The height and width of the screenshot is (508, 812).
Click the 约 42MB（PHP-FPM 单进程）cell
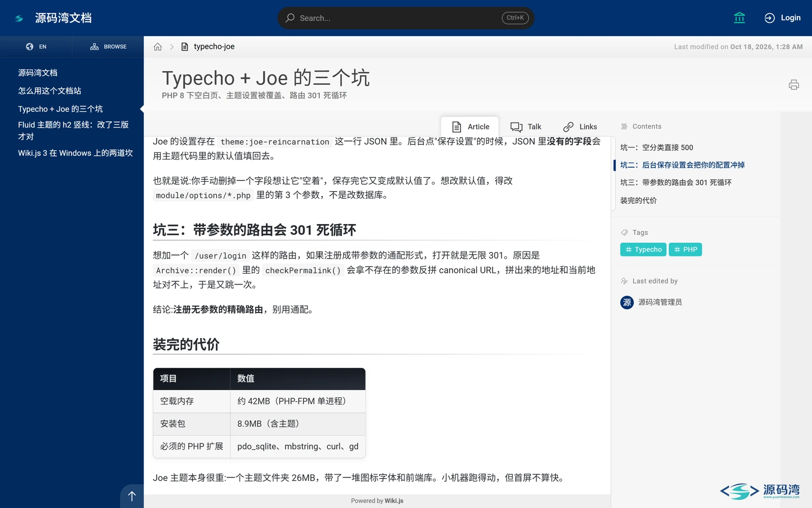click(298, 401)
